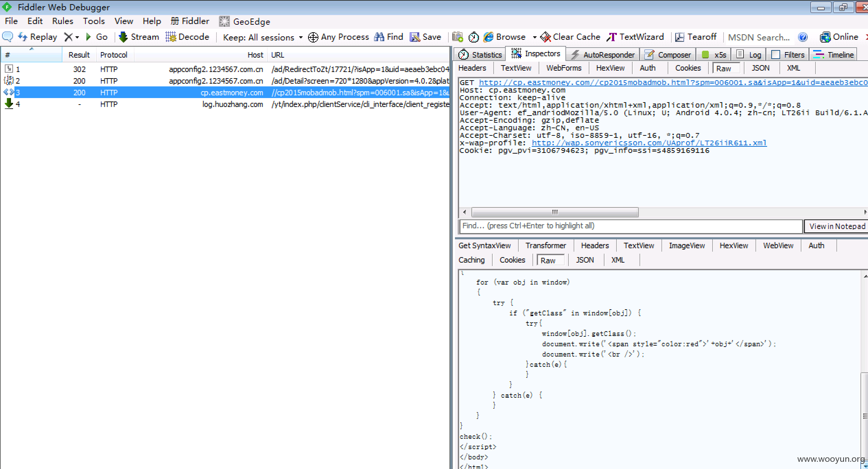Open the wap.sonyericsson.com profile link
The width and height of the screenshot is (868, 469).
[649, 143]
